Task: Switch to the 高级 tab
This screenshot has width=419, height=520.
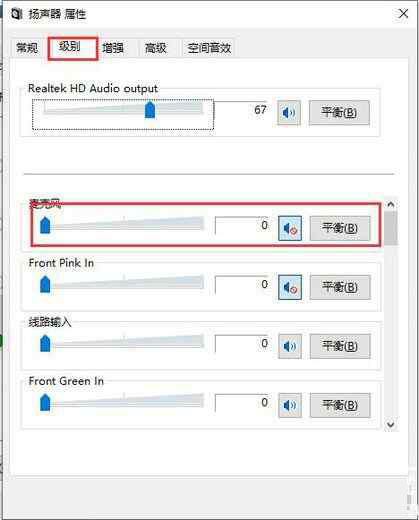Action: coord(156,48)
